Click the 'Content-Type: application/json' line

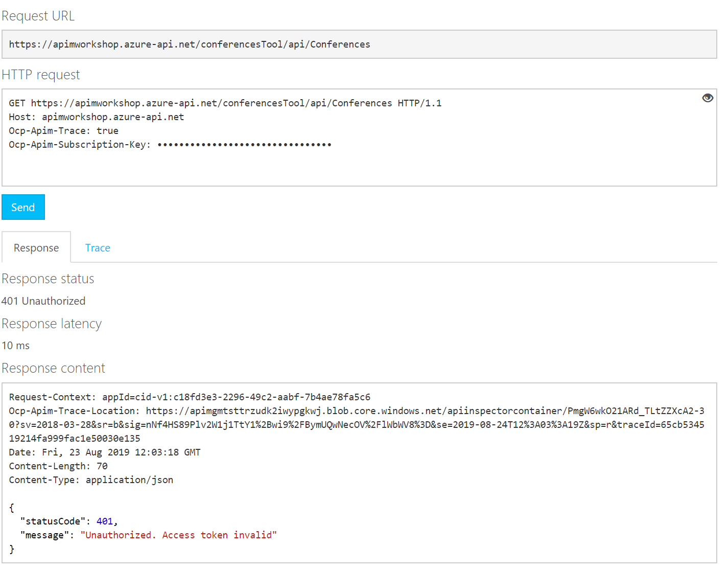(x=91, y=480)
